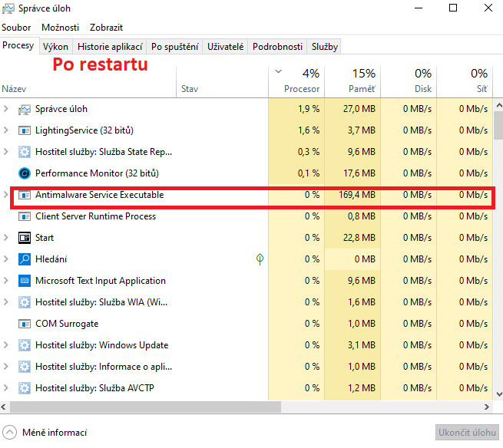Expand Hostitel služby: Informace o apli row
Viewport: 503px width, 448px height.
coord(6,367)
